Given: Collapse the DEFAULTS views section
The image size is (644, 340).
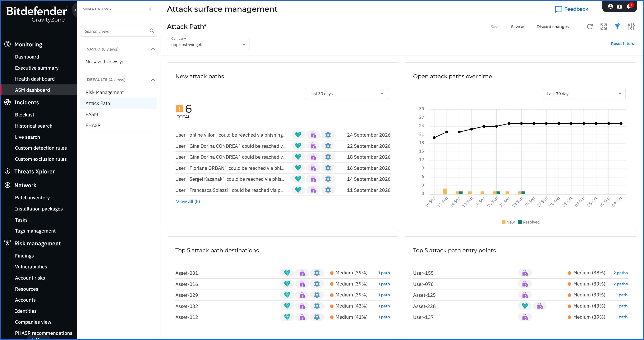Looking at the screenshot, I should [x=153, y=80].
